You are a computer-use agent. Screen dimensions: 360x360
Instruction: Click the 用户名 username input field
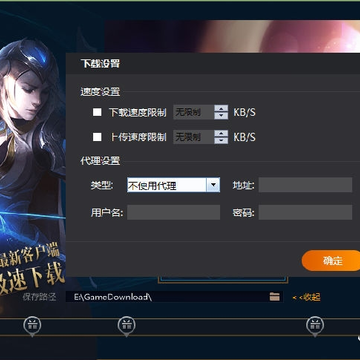click(173, 212)
